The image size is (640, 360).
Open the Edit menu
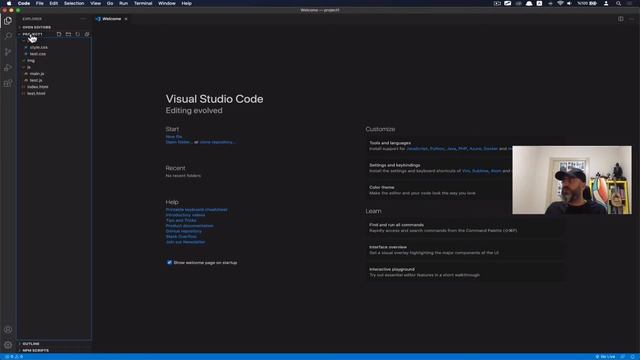pos(53,3)
